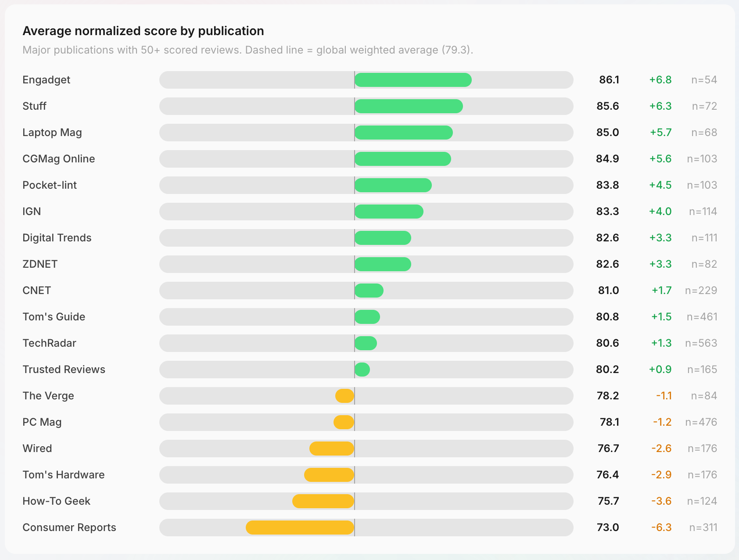The height and width of the screenshot is (560, 739).
Task: Click the PC Mag score 78.1
Action: tap(609, 422)
